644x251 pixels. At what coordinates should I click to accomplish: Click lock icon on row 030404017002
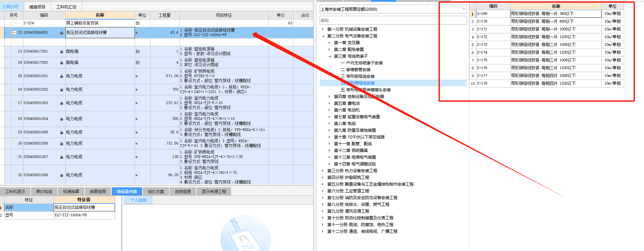pos(62,63)
